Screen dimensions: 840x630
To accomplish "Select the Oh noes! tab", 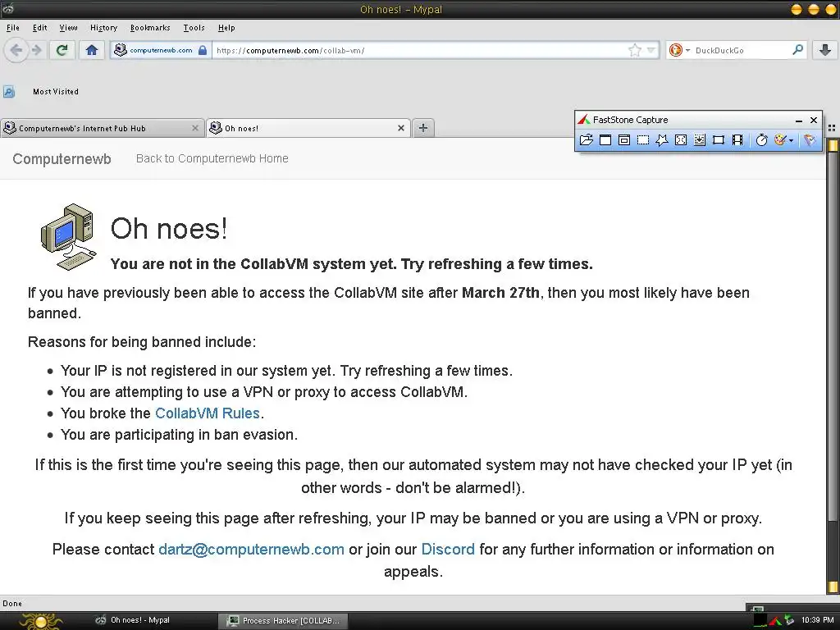I will click(308, 128).
